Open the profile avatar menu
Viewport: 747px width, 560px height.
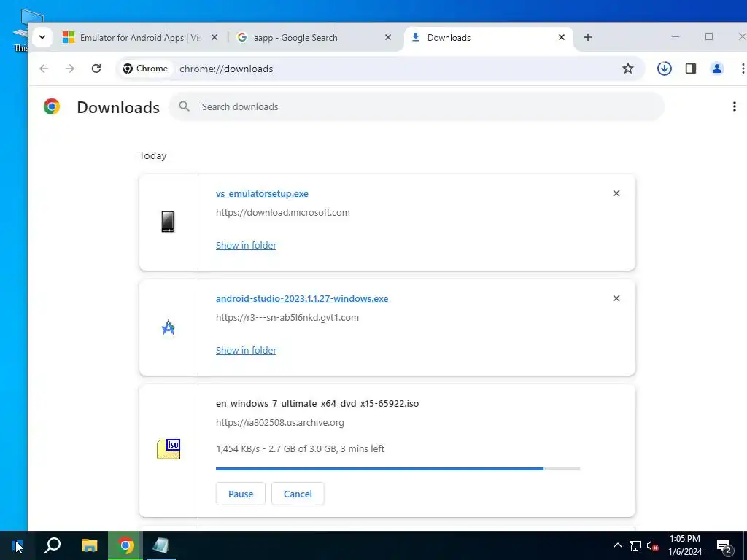click(x=717, y=69)
